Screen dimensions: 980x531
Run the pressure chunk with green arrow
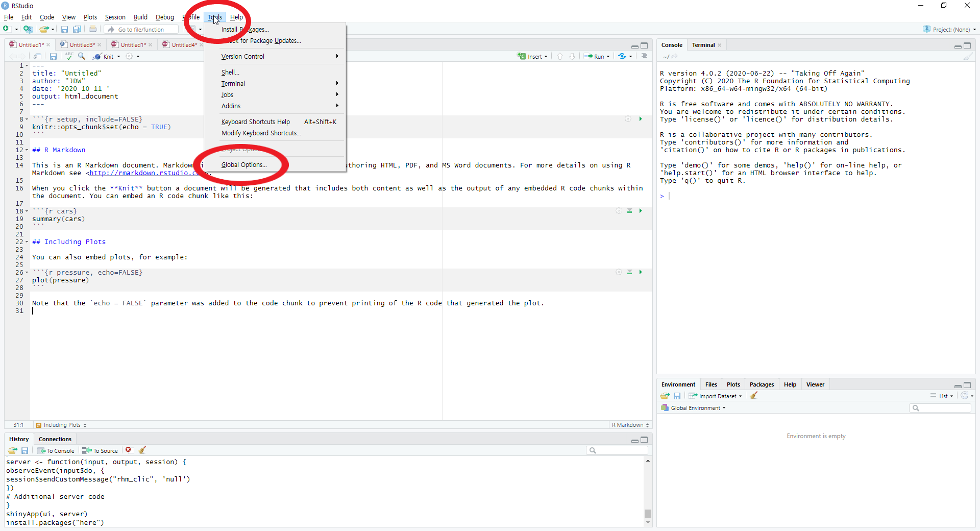641,272
